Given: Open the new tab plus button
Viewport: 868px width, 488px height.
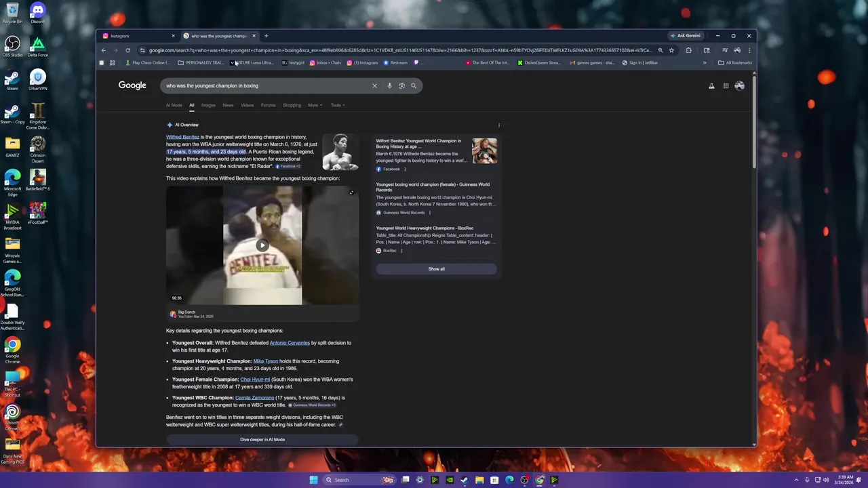Looking at the screenshot, I should pos(266,36).
